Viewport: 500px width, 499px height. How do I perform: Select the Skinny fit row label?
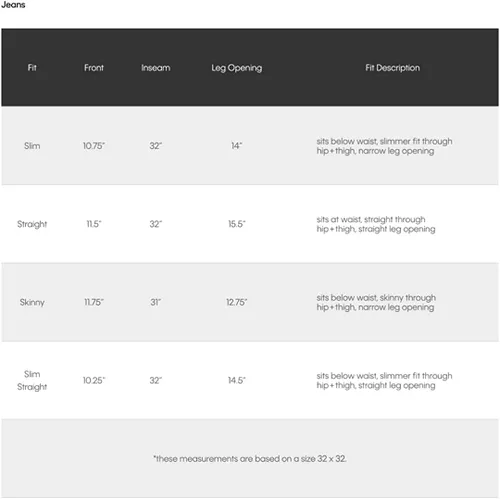pos(32,302)
